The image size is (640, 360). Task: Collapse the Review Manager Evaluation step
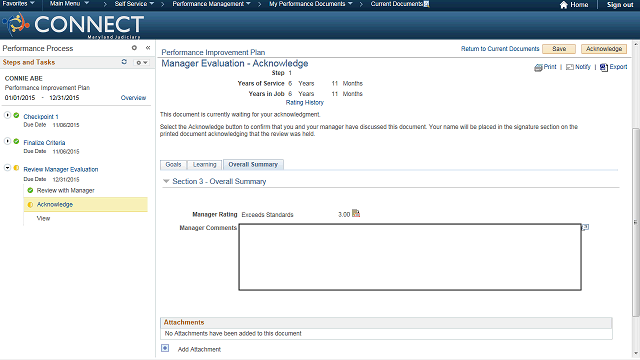(7, 168)
